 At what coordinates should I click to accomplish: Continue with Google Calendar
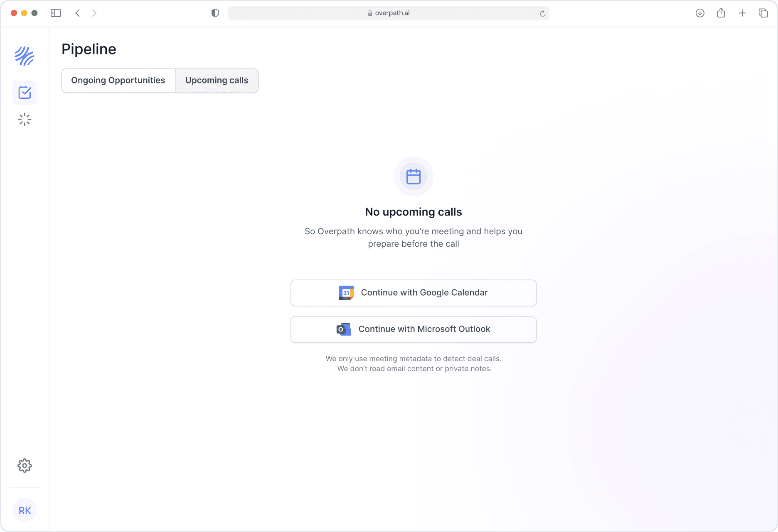(414, 293)
